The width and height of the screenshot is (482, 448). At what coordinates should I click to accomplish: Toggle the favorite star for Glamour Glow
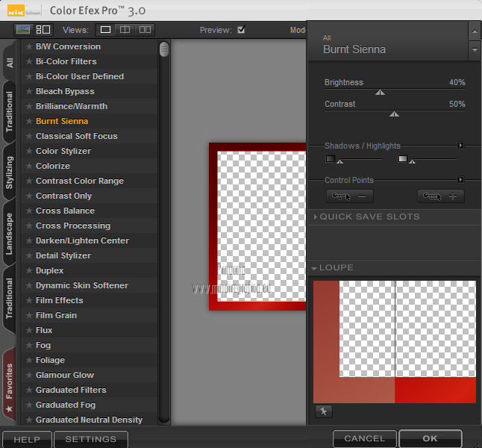tap(29, 375)
